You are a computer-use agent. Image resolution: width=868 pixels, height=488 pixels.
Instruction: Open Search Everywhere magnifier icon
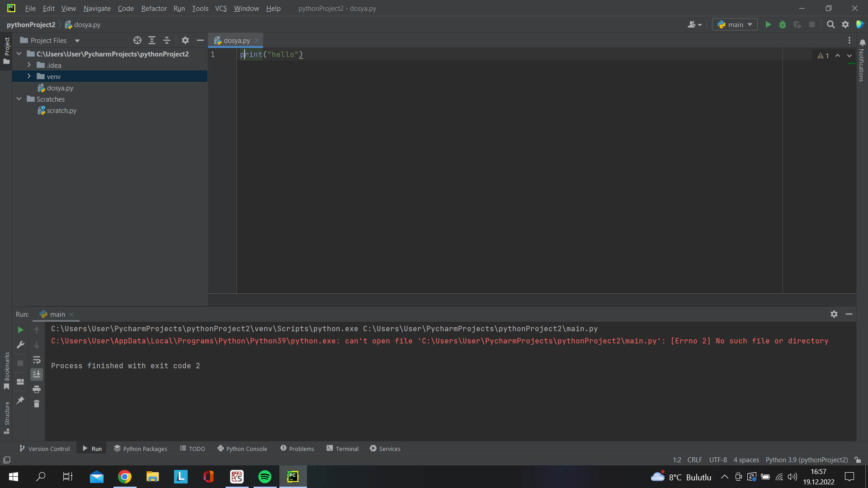pos(830,25)
